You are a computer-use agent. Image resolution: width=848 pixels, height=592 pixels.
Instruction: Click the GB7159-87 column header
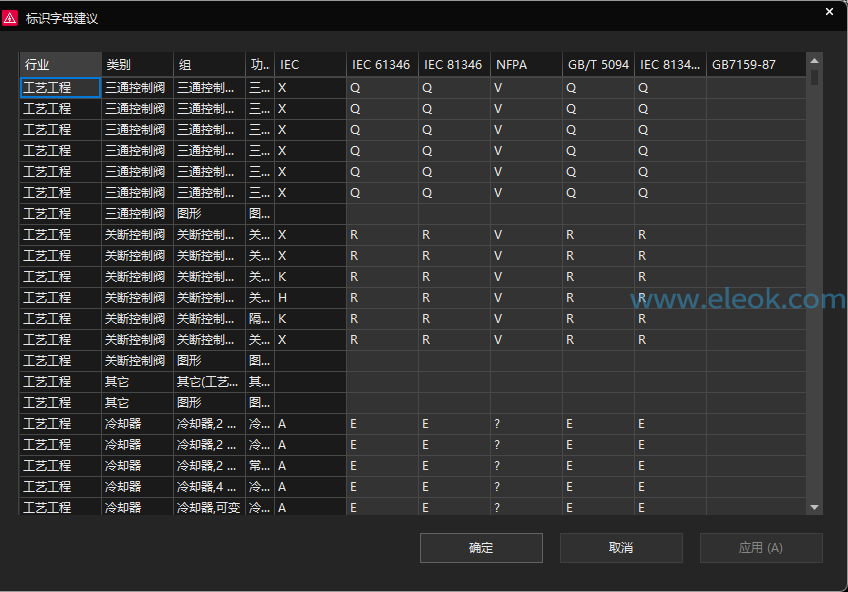click(756, 65)
